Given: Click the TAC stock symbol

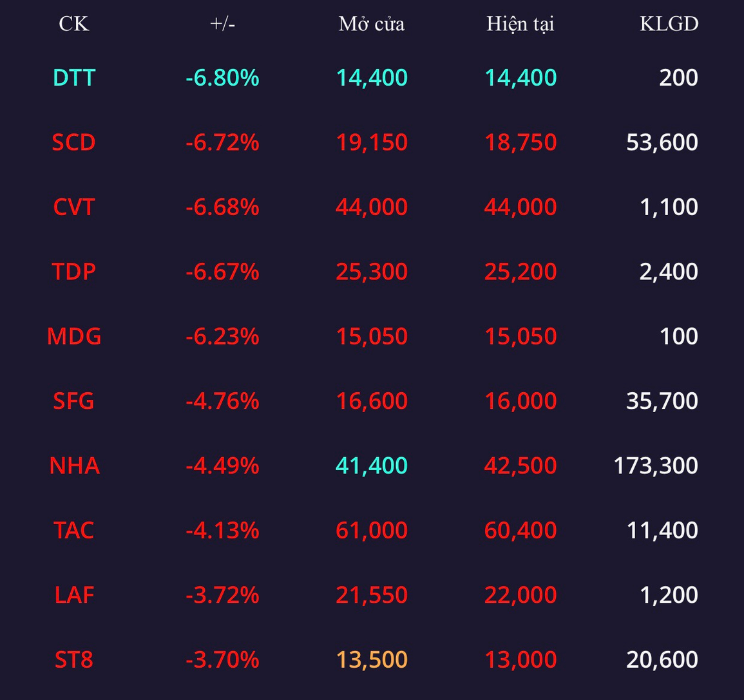Looking at the screenshot, I should (x=73, y=530).
